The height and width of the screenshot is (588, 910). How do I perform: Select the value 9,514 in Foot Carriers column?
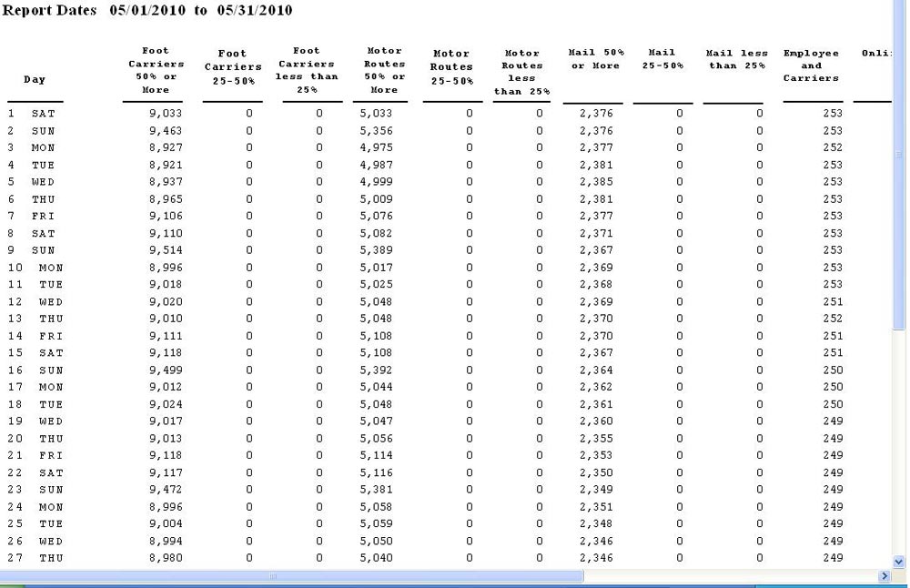pos(165,250)
